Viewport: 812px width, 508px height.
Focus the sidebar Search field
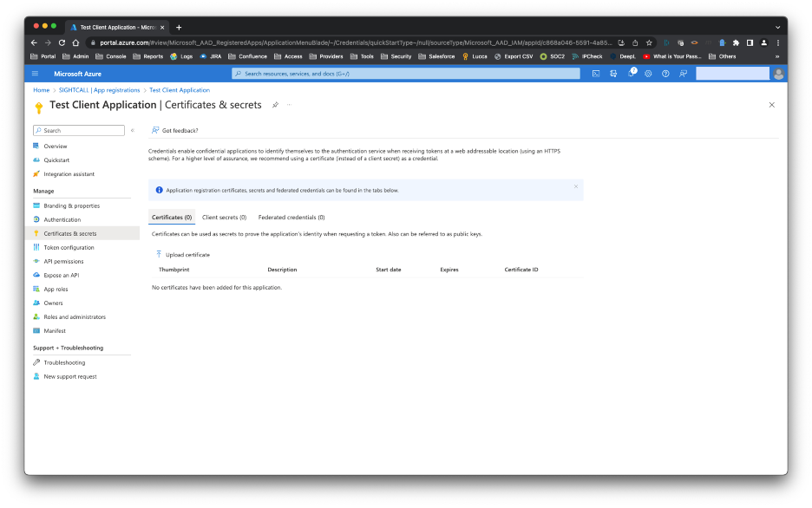pos(79,130)
